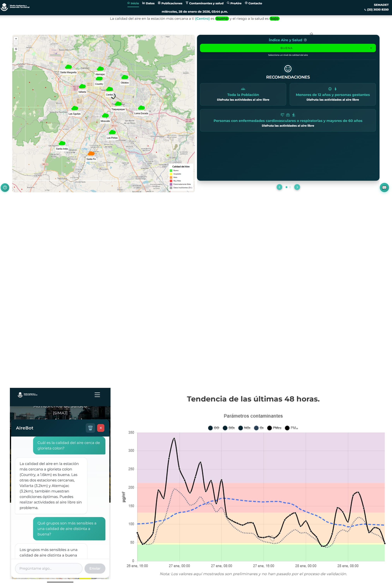
Task: Close the AIreBot chat panel
Action: pyautogui.click(x=101, y=428)
